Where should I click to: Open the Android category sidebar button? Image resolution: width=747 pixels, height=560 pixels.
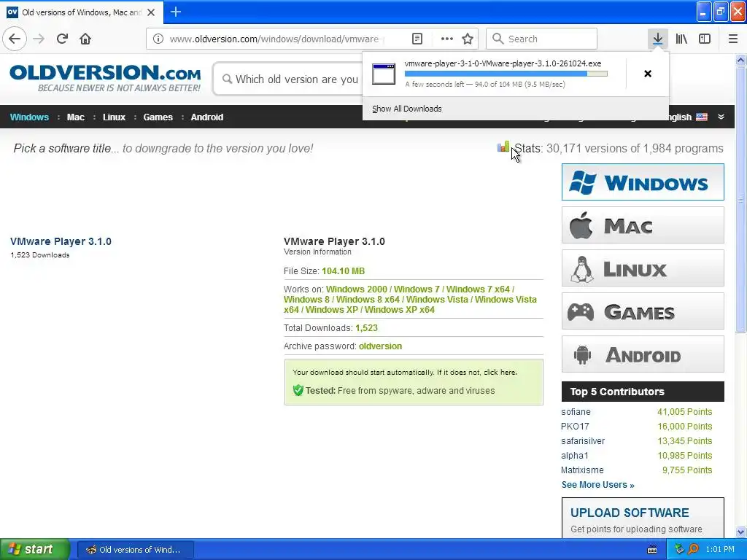click(643, 354)
